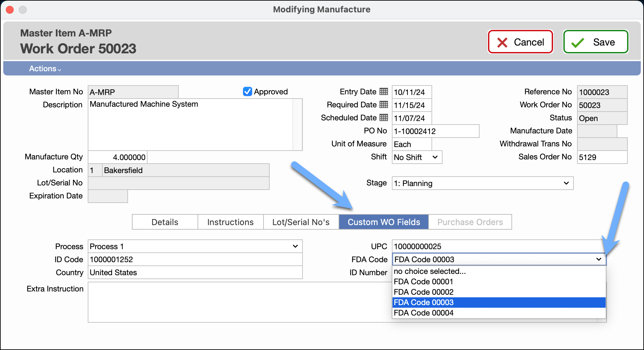644x350 pixels.
Task: Click the Save button
Action: tap(596, 42)
